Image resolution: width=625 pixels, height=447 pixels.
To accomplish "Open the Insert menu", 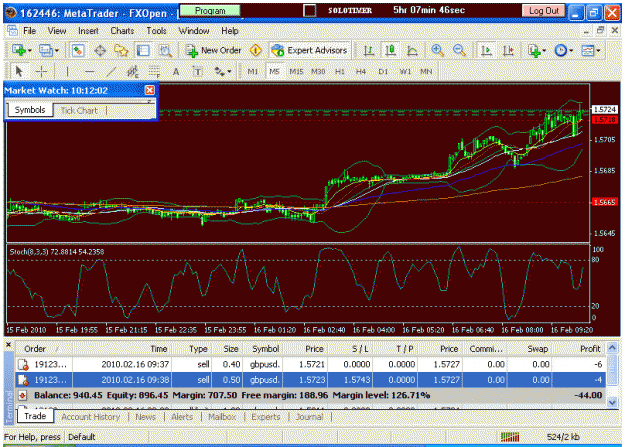I will click(x=88, y=31).
